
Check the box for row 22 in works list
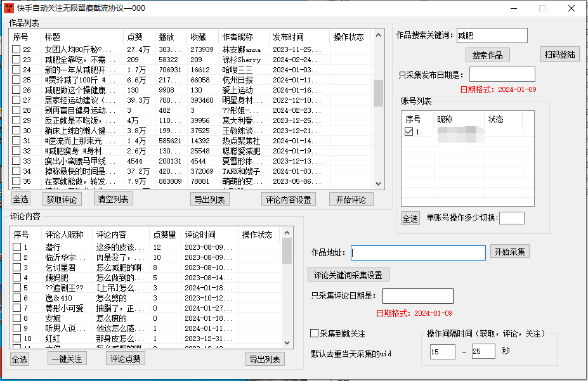point(16,49)
